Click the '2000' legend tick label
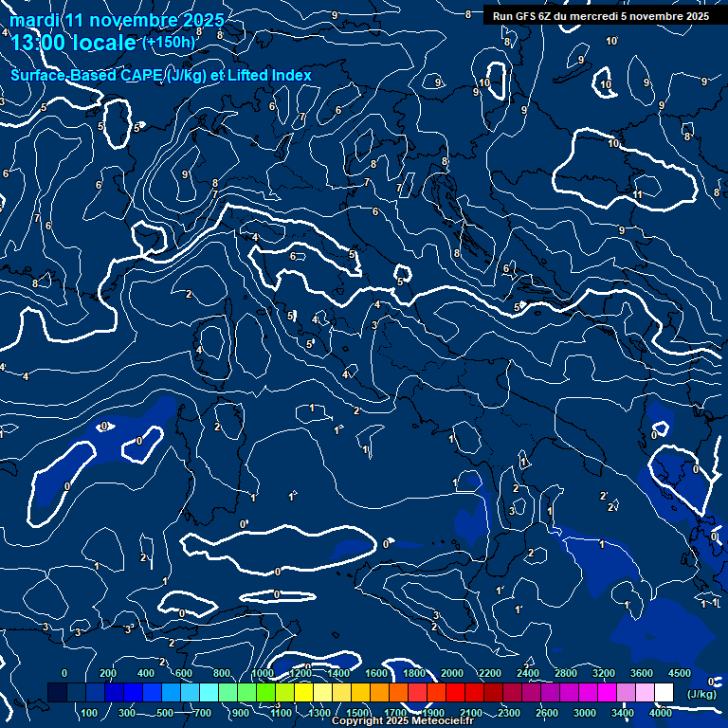 (x=452, y=673)
